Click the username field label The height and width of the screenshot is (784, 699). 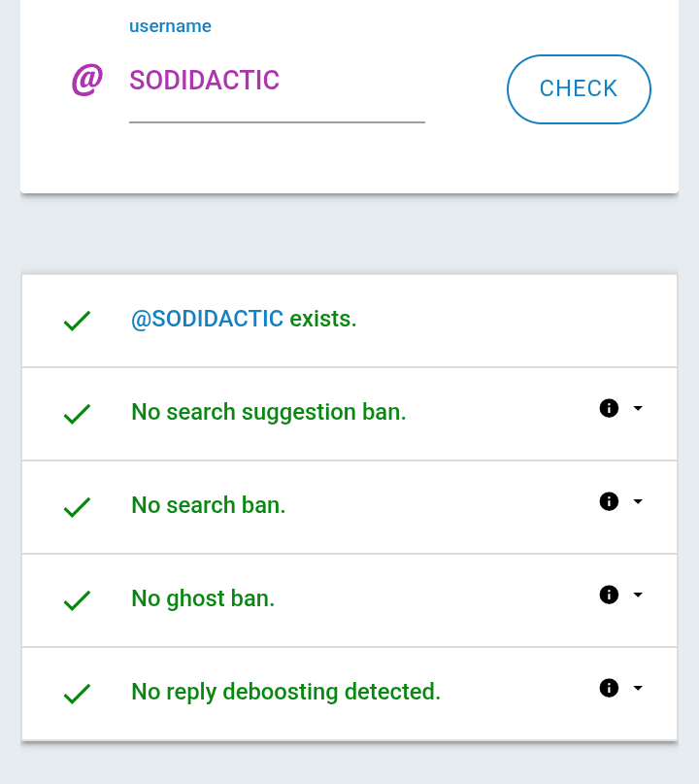pos(170,26)
